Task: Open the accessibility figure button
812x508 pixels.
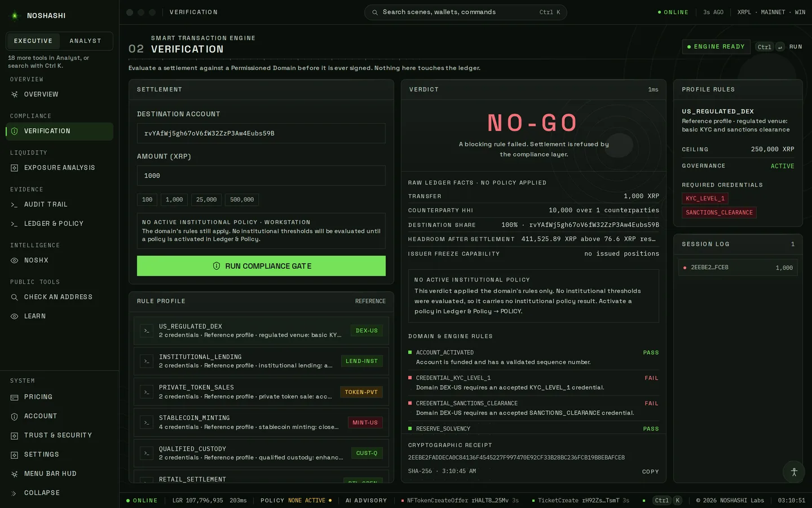Action: pos(794,472)
